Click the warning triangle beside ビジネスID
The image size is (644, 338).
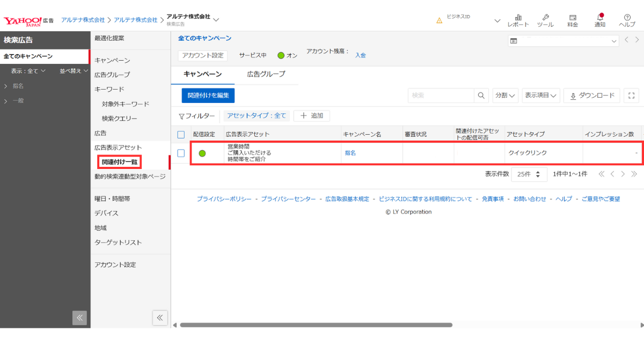coord(439,20)
